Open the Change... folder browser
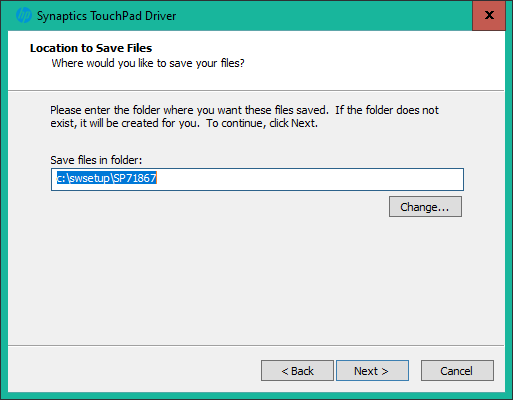513x400 pixels. 425,207
